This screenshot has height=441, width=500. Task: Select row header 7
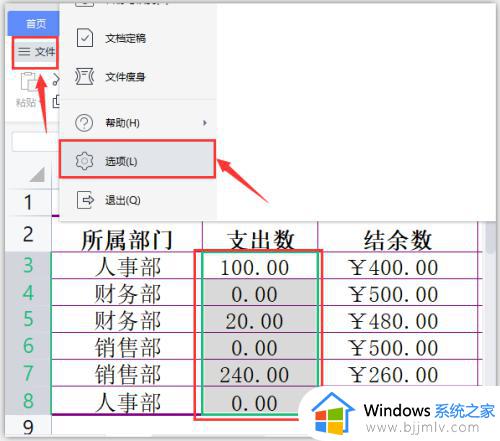28,373
